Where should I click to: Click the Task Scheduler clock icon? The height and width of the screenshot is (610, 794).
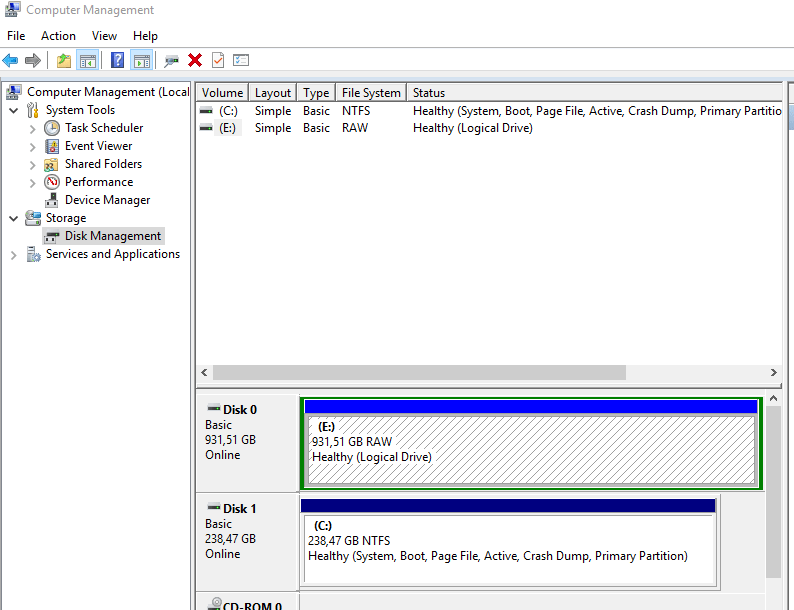52,128
